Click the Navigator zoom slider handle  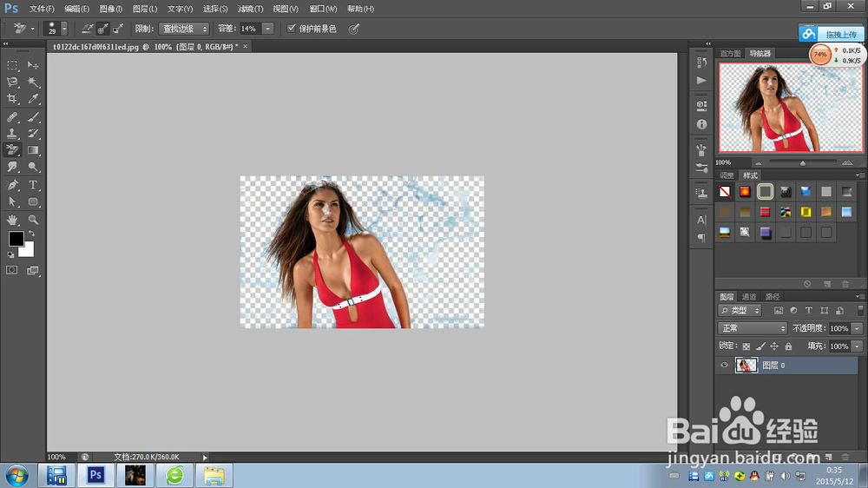[x=803, y=163]
